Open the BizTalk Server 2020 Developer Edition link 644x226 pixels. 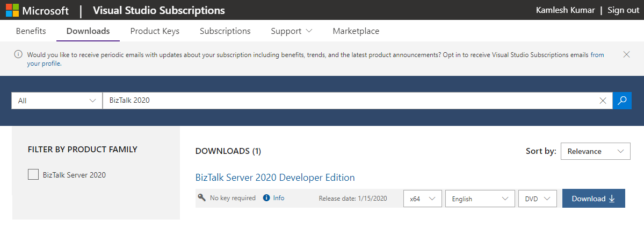275,178
